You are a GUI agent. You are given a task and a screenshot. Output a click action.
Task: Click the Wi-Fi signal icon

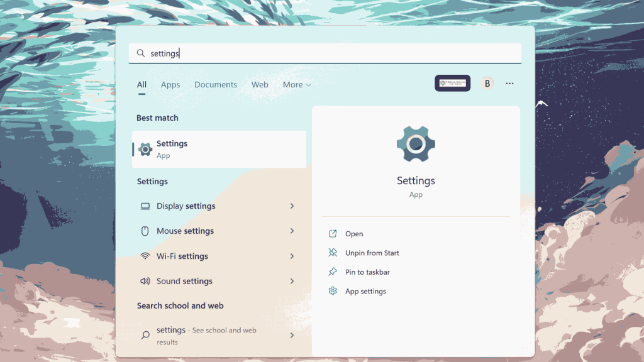[145, 256]
